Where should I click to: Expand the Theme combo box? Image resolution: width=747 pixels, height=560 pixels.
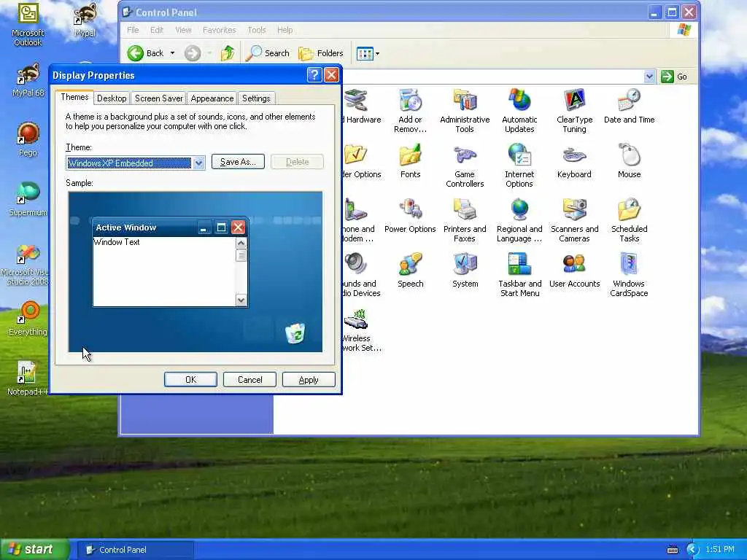pos(198,163)
